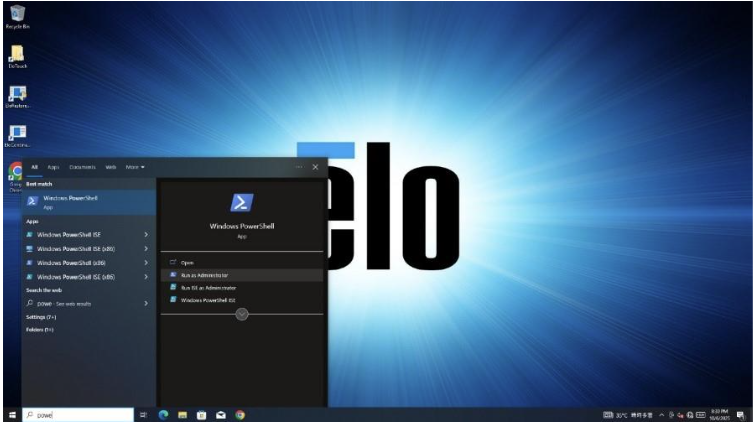Click the 'Windows PowerShell ISE' apps result text
Viewport: 753px width, 422px height.
[x=69, y=235]
